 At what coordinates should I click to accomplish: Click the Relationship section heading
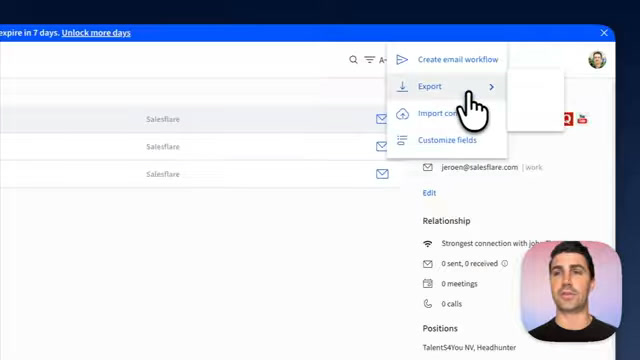[x=446, y=221]
